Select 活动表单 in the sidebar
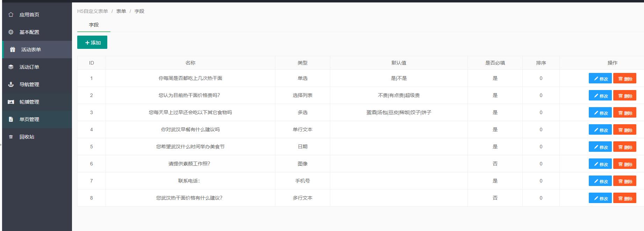This screenshot has height=231, width=644. 37,50
